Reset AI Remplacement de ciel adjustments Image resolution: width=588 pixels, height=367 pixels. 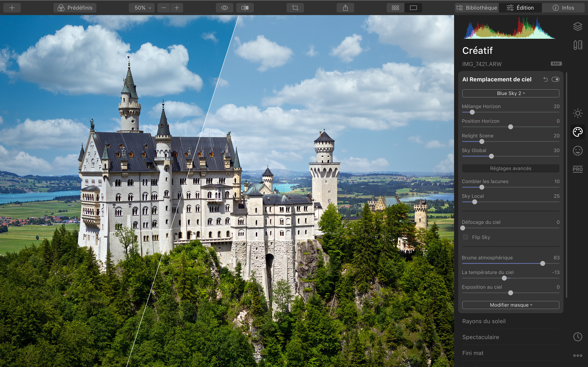546,79
